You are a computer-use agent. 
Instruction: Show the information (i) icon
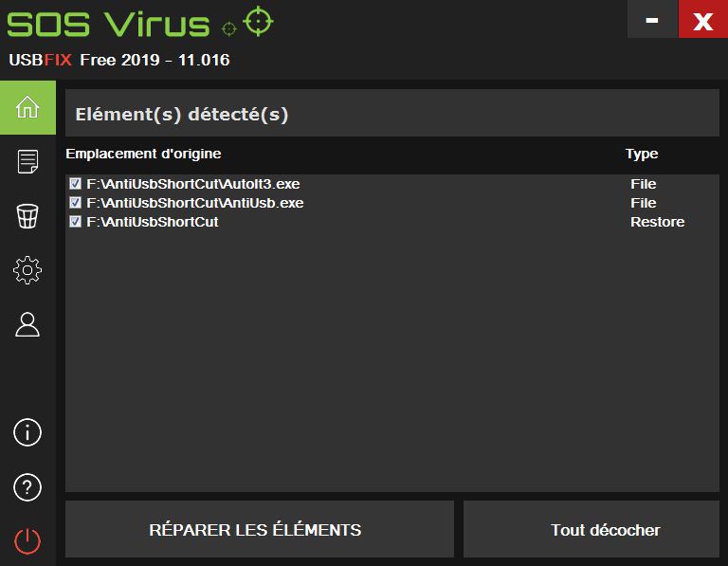[27, 432]
